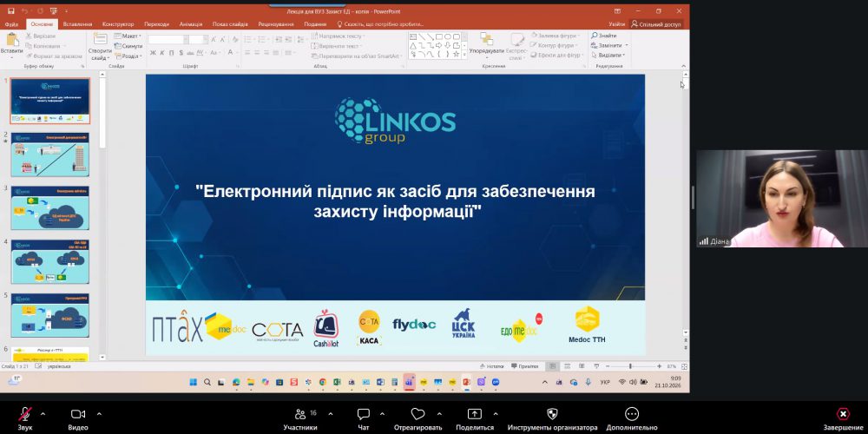868x434 pixels.
Task: Click the Windows taskbar search icon
Action: [x=207, y=382]
